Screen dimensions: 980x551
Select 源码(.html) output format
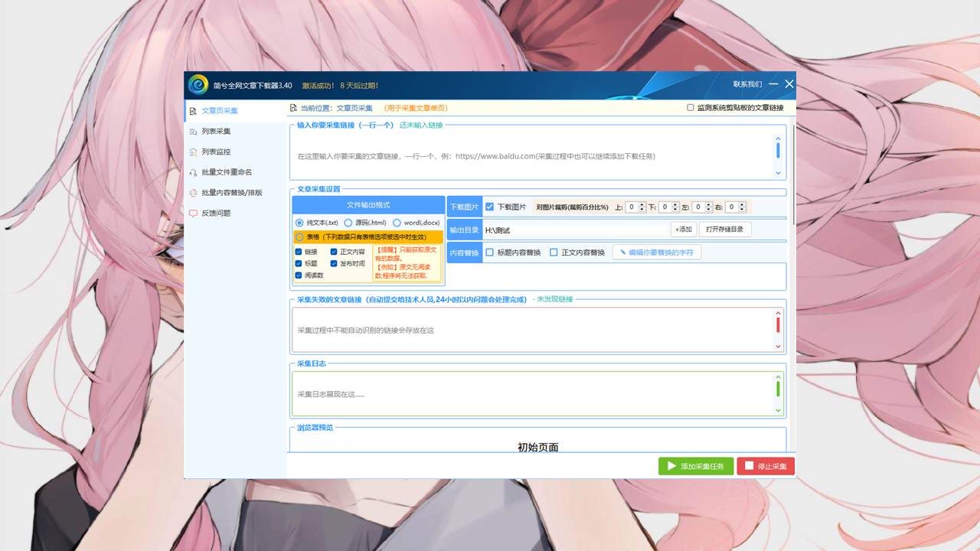[348, 223]
